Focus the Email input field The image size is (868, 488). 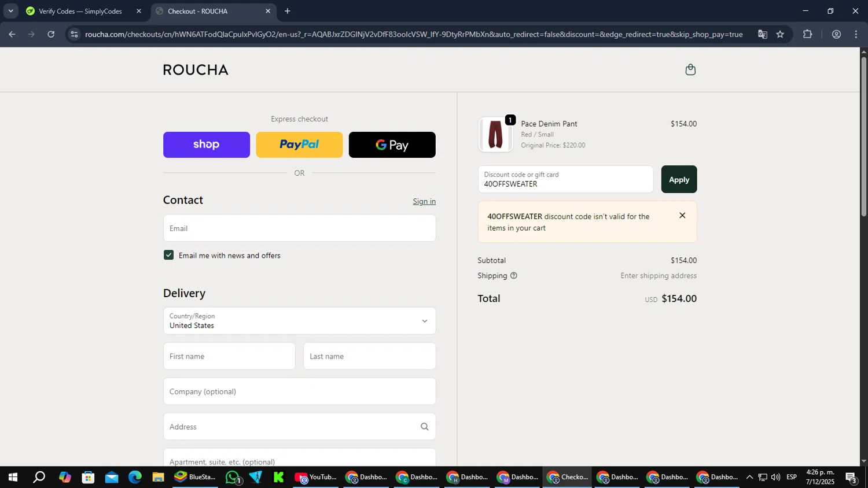point(299,228)
